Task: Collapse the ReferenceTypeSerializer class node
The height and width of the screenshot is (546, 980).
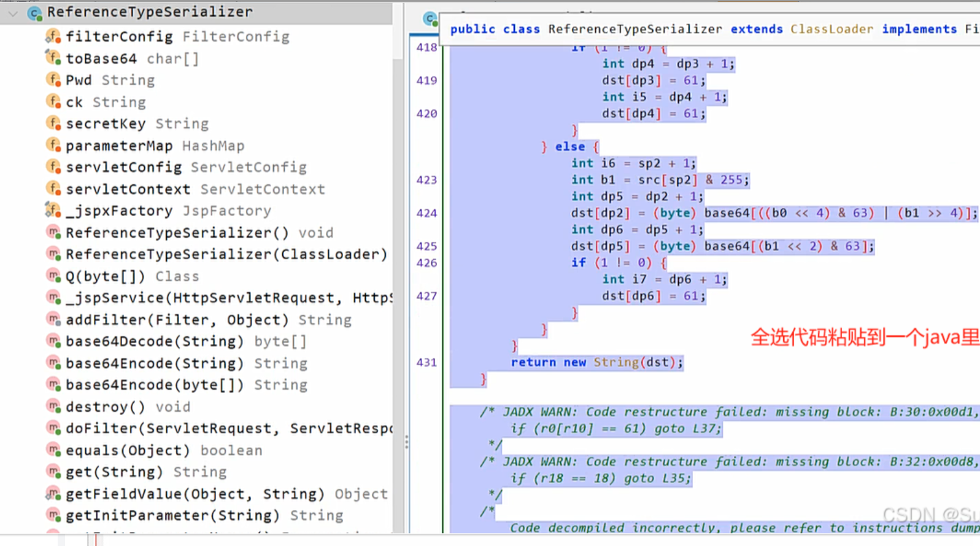Action: tap(13, 12)
